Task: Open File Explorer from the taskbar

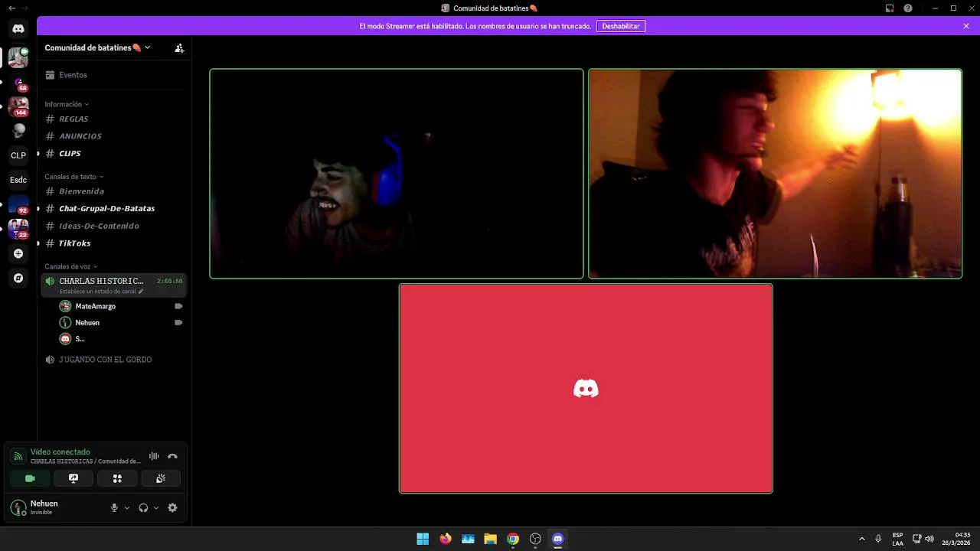Action: (x=490, y=539)
